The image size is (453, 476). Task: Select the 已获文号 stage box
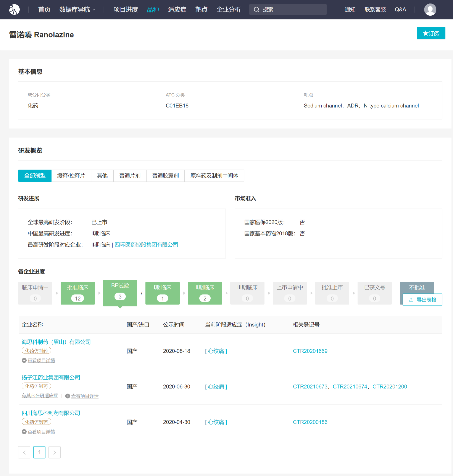(374, 293)
